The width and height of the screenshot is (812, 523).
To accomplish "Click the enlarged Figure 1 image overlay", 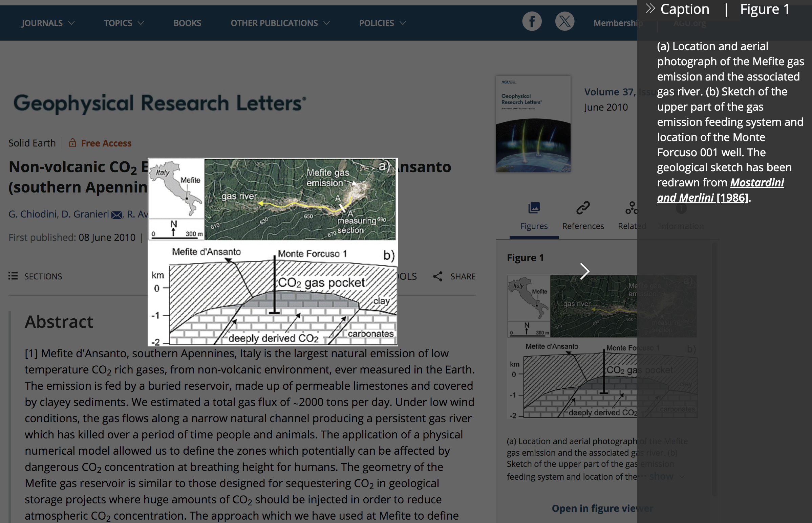I will tap(273, 252).
